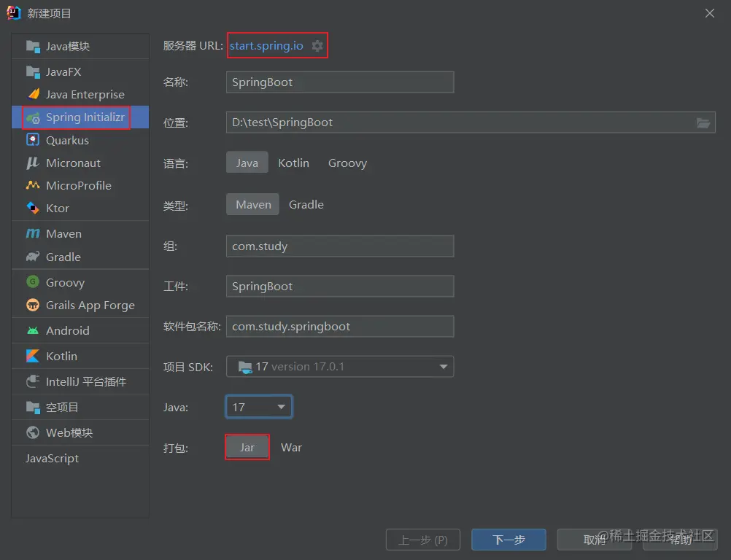Screen dimensions: 731x560
Task: Select Java as the language
Action: pyautogui.click(x=247, y=163)
